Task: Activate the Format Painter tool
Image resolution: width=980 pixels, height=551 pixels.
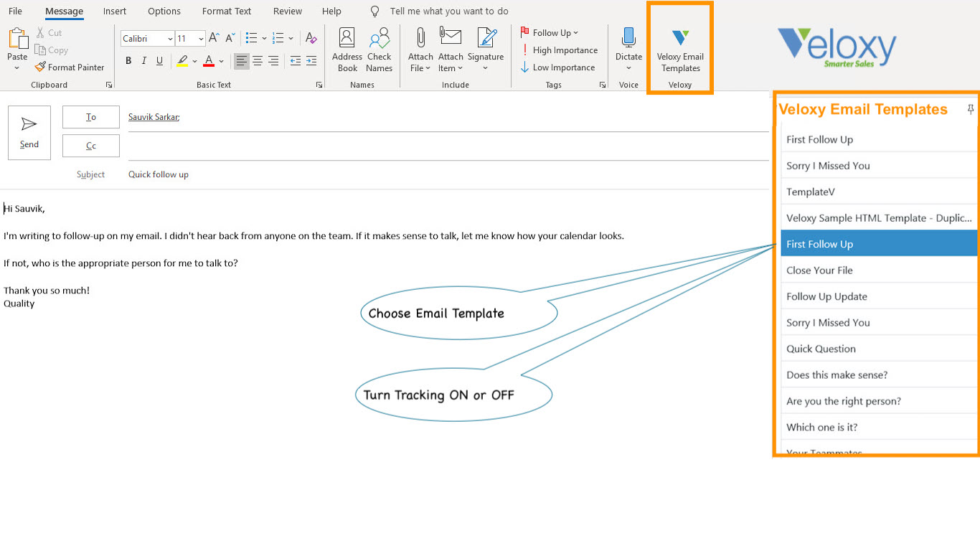Action: point(70,67)
